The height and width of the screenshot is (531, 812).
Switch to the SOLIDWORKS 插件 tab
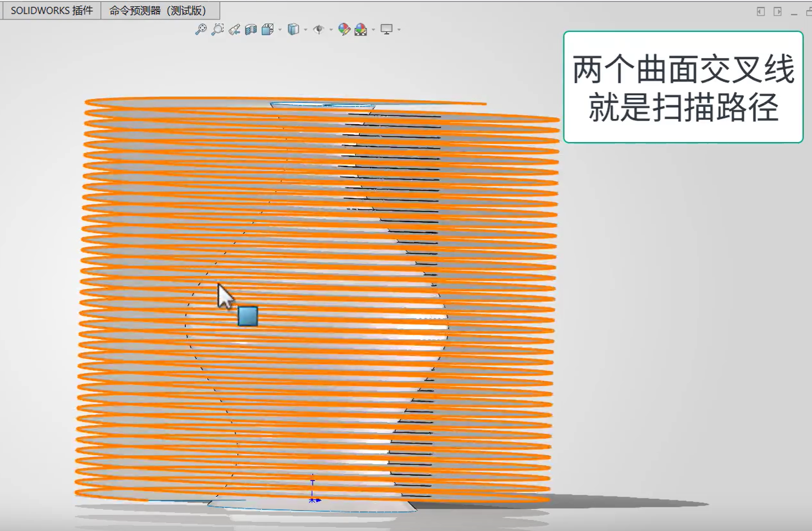50,10
